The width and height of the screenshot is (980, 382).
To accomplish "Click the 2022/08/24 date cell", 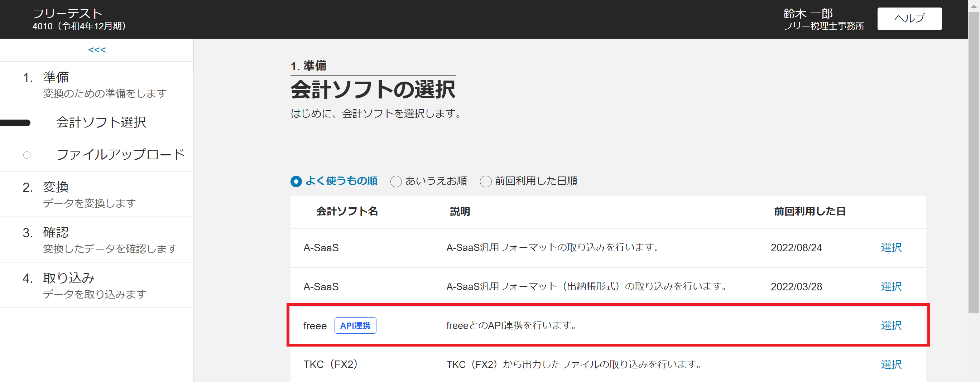I will pos(796,248).
